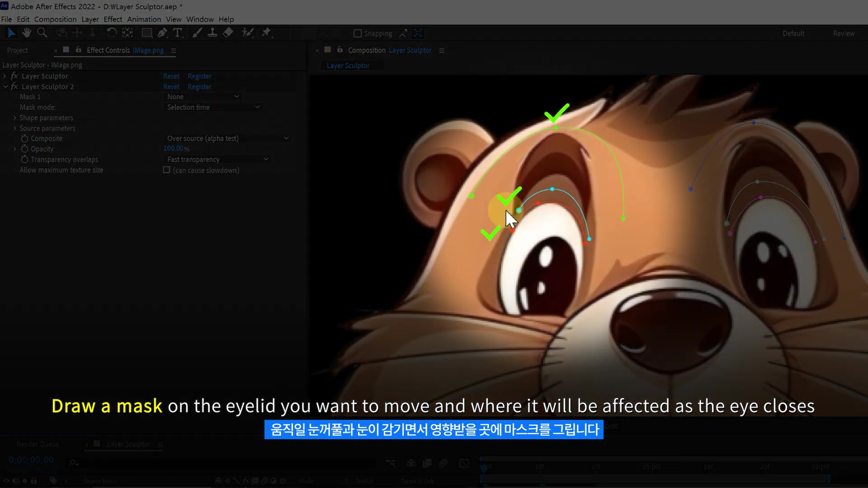Enable the Snapping checkbox
868x488 pixels.
pyautogui.click(x=358, y=33)
